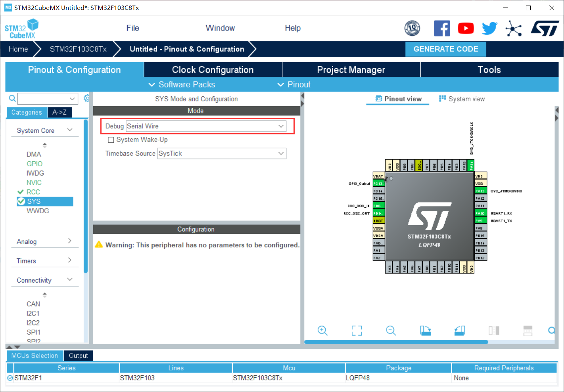Screen dimensions: 564x392
Task: Select the PC13 pin on the chip
Action: coord(379,184)
